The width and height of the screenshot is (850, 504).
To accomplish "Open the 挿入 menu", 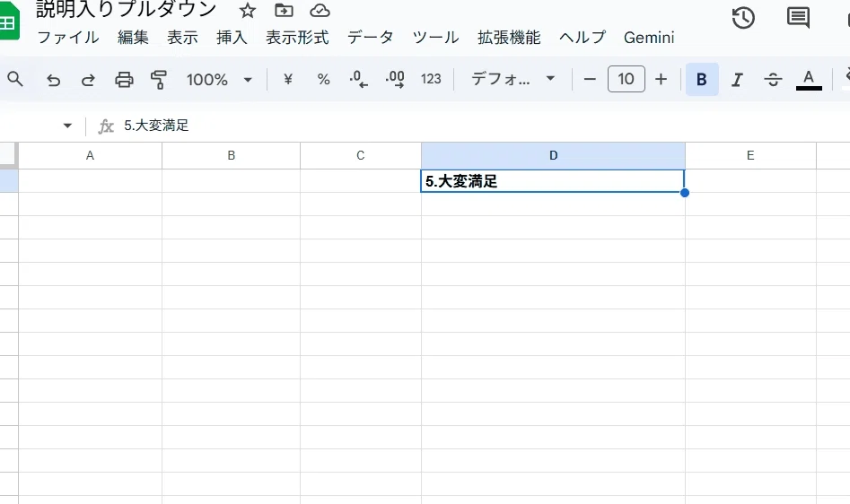I will pos(232,38).
